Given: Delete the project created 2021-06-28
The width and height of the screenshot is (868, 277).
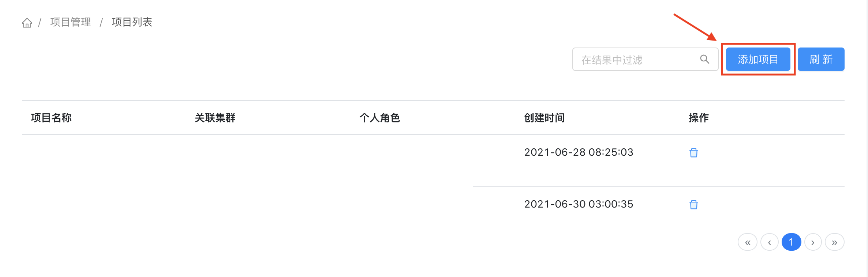Looking at the screenshot, I should [694, 152].
